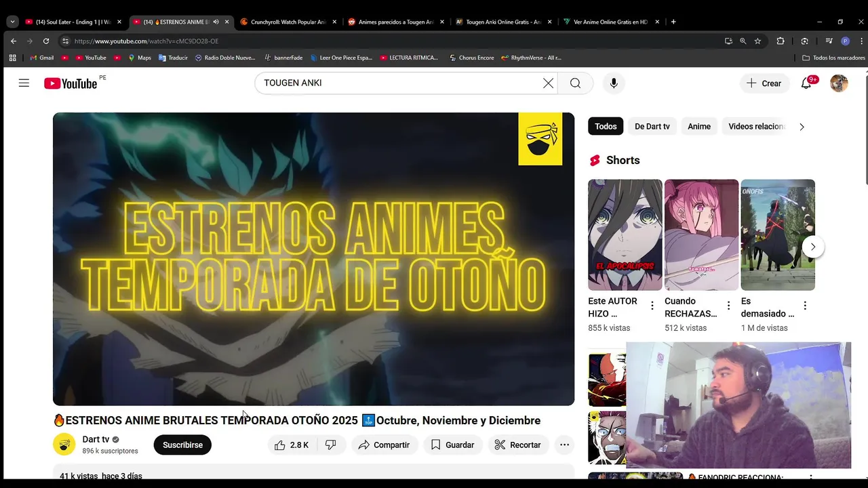The width and height of the screenshot is (868, 488).
Task: Switch to Soul Eater Ending tab
Action: pos(73,22)
